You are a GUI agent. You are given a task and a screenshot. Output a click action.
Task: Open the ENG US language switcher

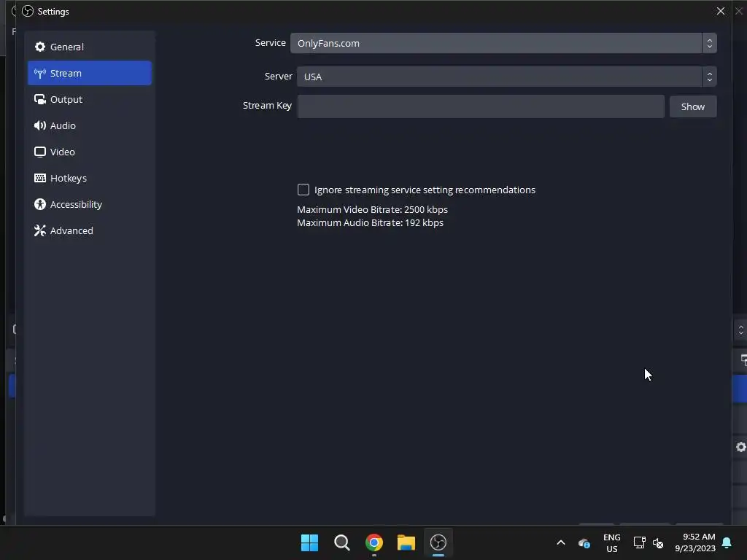612,542
